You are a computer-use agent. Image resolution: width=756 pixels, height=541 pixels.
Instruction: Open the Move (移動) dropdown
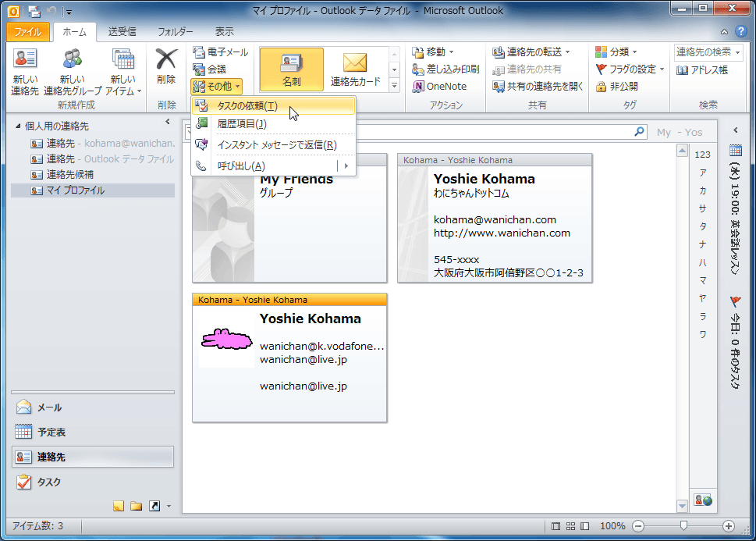coord(434,52)
